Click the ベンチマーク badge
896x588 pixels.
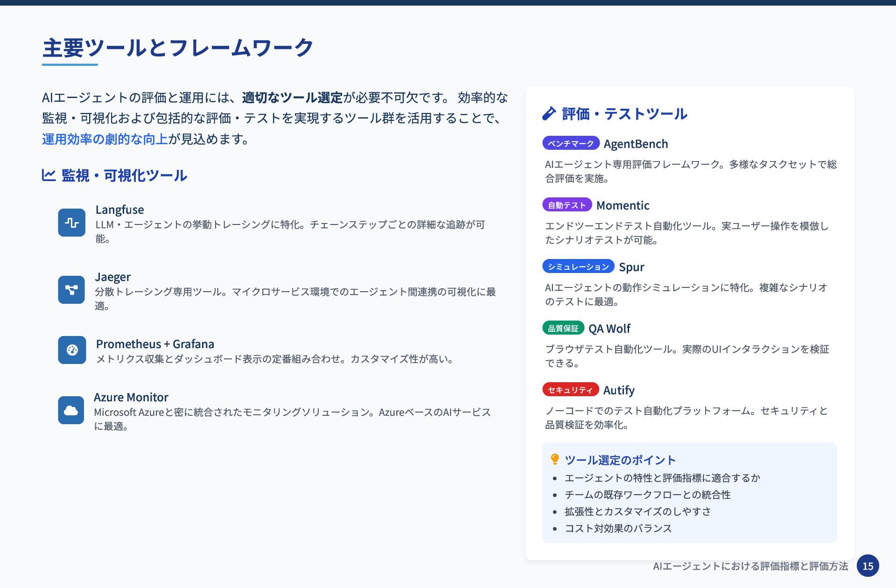[571, 143]
